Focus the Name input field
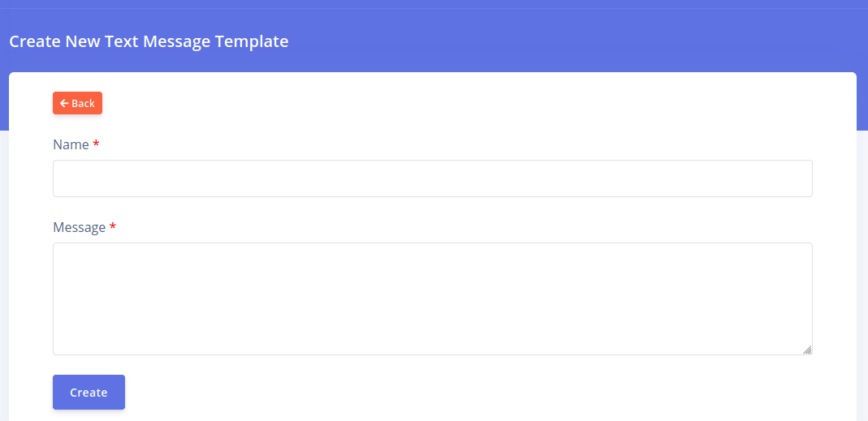 click(432, 178)
